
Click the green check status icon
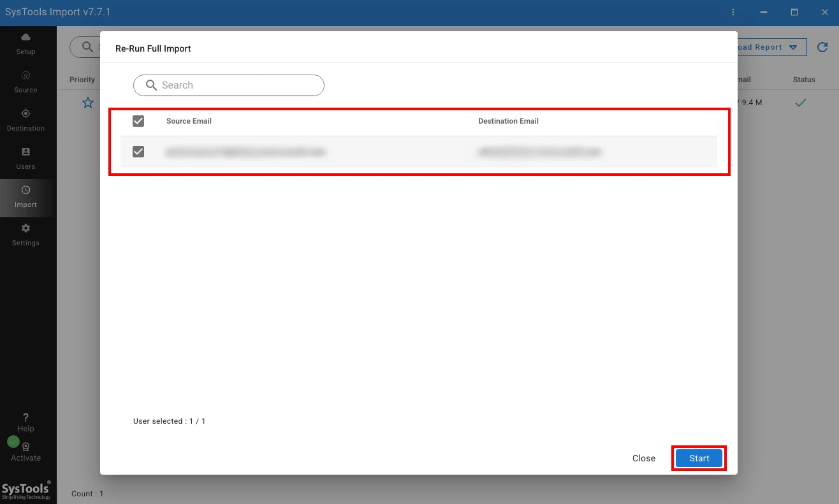click(801, 103)
